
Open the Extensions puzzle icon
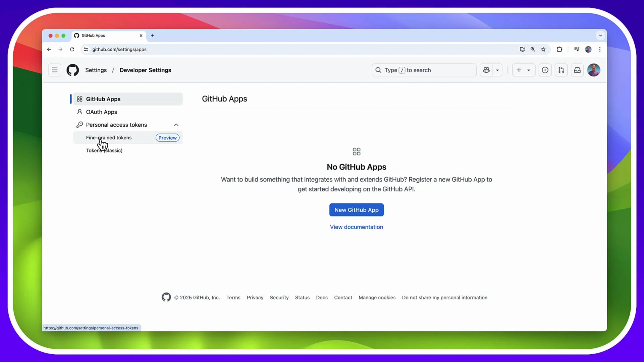pos(559,49)
